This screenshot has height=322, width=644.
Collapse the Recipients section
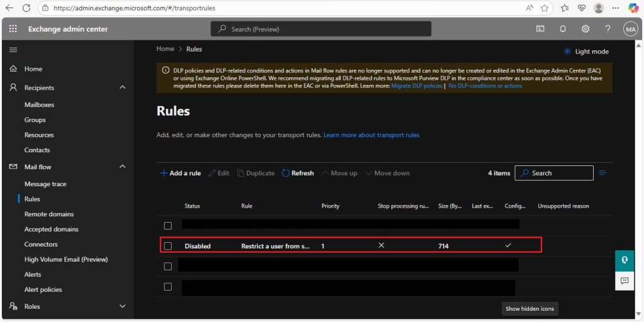[123, 87]
